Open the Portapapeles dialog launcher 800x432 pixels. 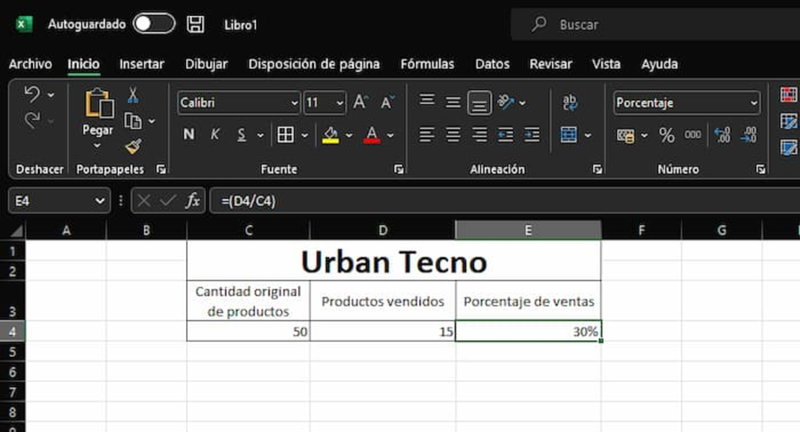coord(161,169)
